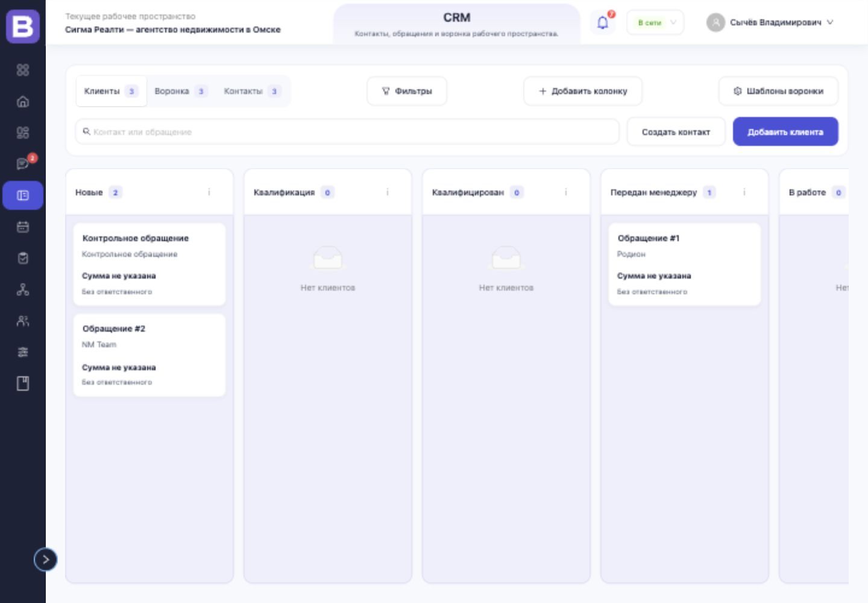Image resolution: width=868 pixels, height=603 pixels.
Task: Open the calendar icon in sidebar
Action: [23, 227]
